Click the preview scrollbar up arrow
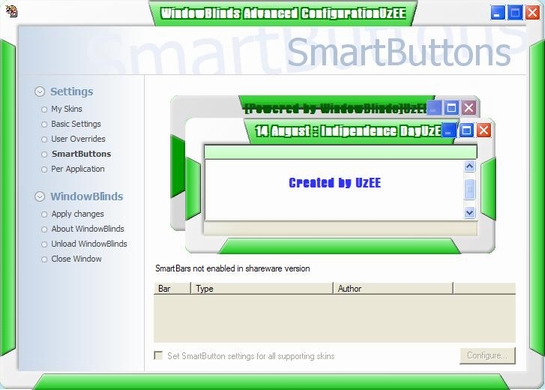The height and width of the screenshot is (390, 545). click(470, 166)
